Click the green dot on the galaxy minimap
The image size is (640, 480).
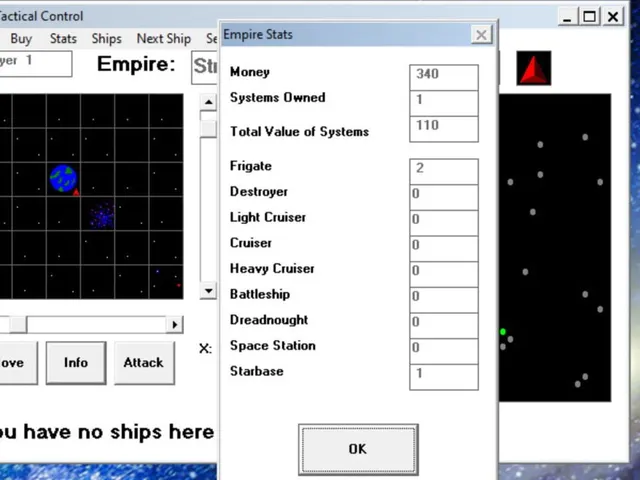click(503, 332)
